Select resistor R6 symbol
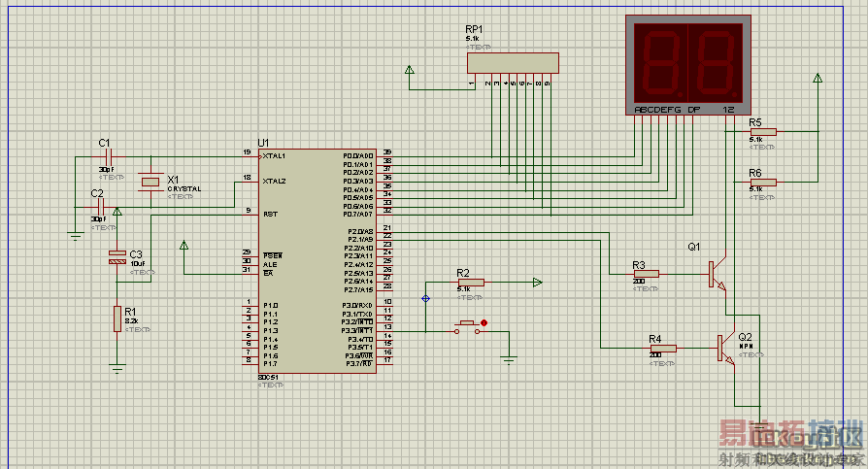 [x=763, y=182]
